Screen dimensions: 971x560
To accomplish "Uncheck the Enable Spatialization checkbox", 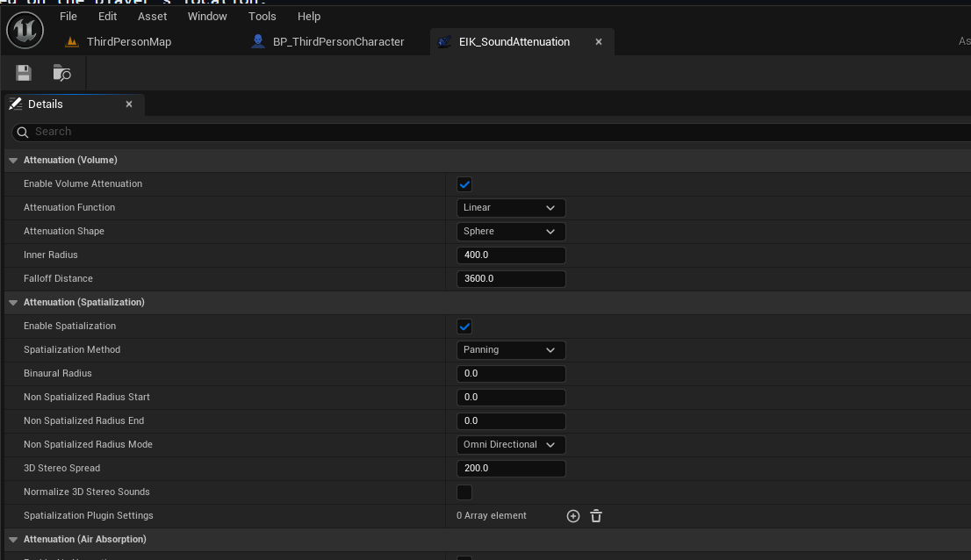I will [x=464, y=327].
